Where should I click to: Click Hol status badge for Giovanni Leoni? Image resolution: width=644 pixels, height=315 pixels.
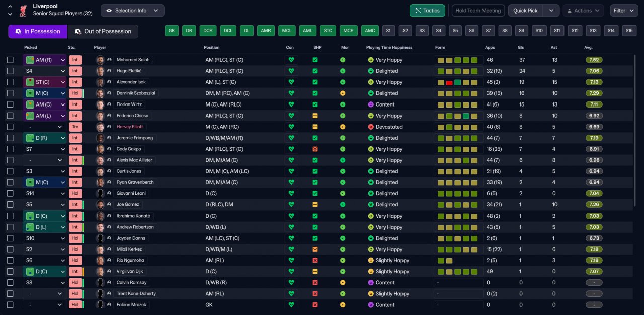(75, 193)
